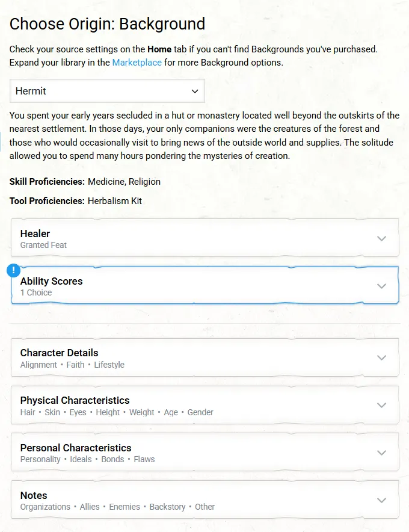Screen dimensions: 409x532
Task: Toggle the Personal Characteristics chevron
Action: pos(381,453)
